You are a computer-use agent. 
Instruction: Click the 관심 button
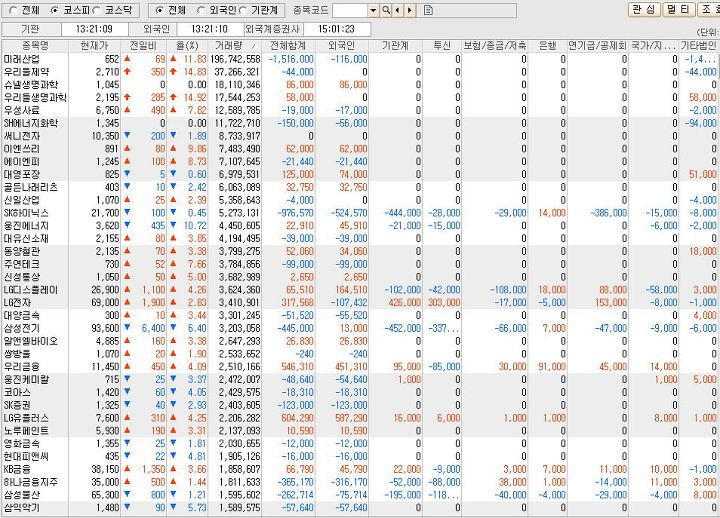[644, 9]
